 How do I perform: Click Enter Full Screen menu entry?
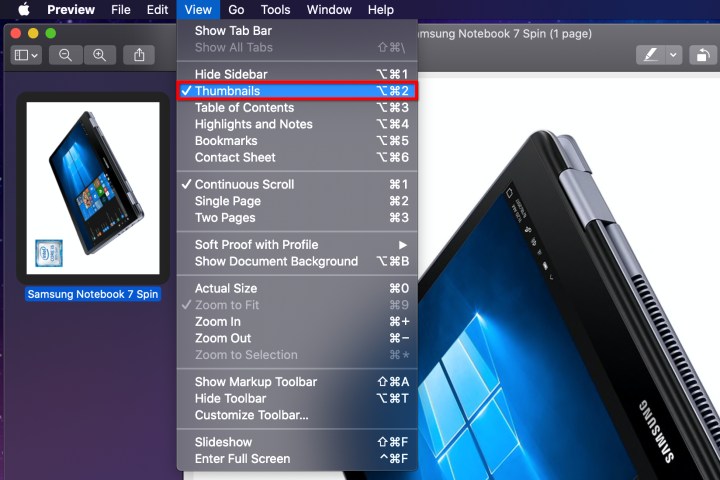coord(297,458)
